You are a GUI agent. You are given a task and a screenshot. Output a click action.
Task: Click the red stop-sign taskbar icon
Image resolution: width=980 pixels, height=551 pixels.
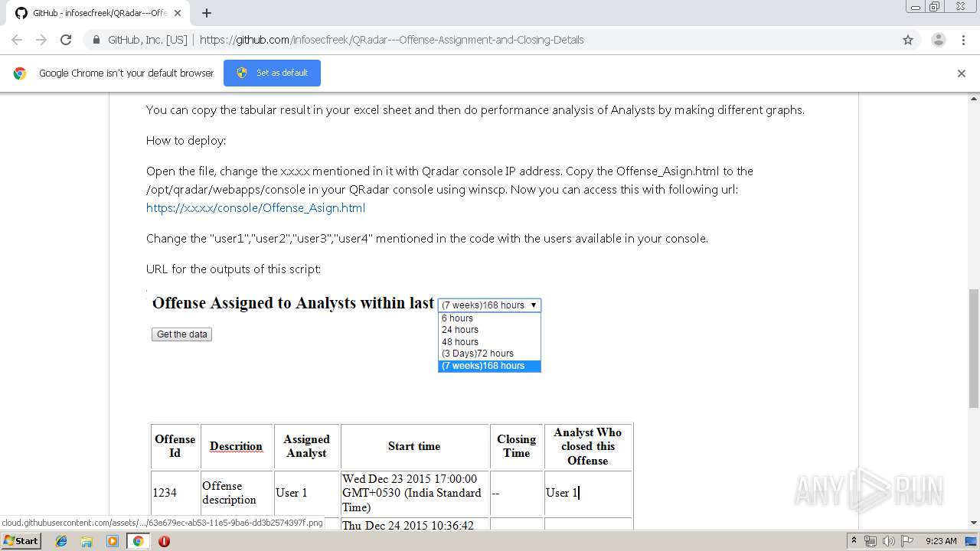tap(164, 541)
